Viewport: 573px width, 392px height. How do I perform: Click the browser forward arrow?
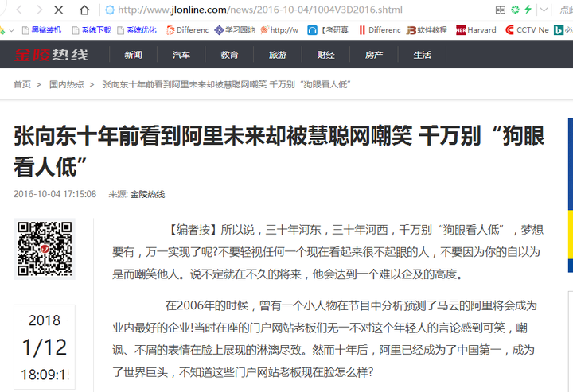[38, 10]
